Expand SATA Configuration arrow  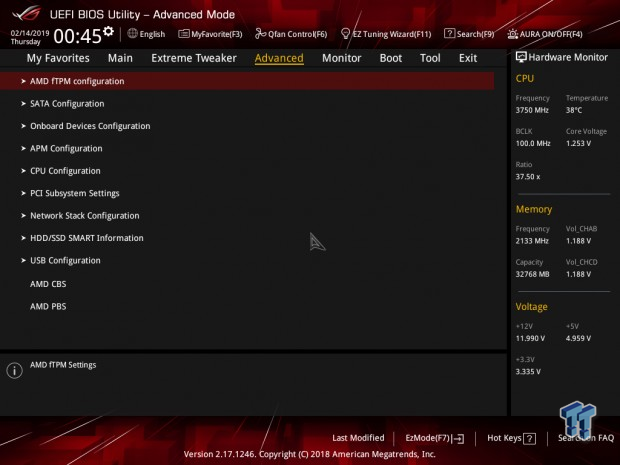click(x=23, y=104)
